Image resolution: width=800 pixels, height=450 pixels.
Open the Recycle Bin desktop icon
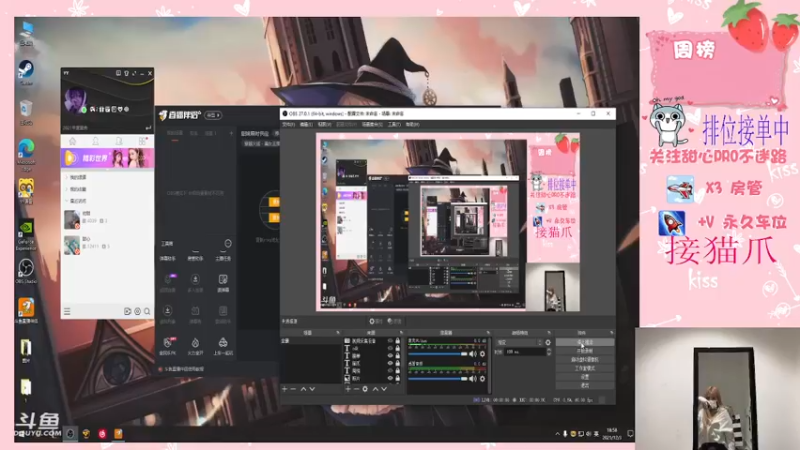click(26, 112)
